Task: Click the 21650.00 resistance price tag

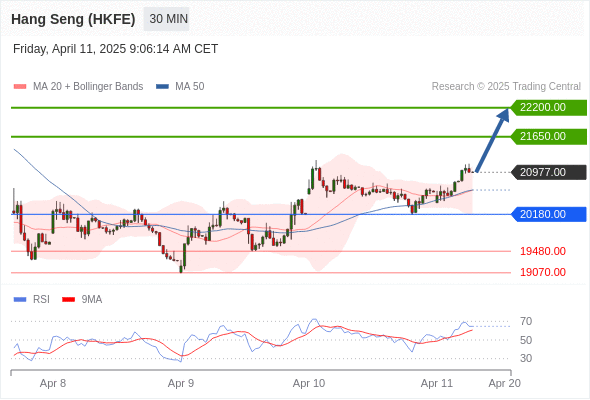Action: point(549,136)
